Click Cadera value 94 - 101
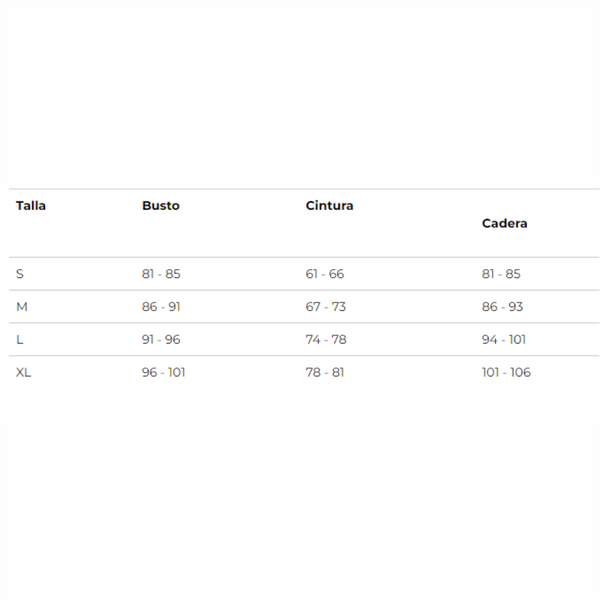 pos(504,340)
